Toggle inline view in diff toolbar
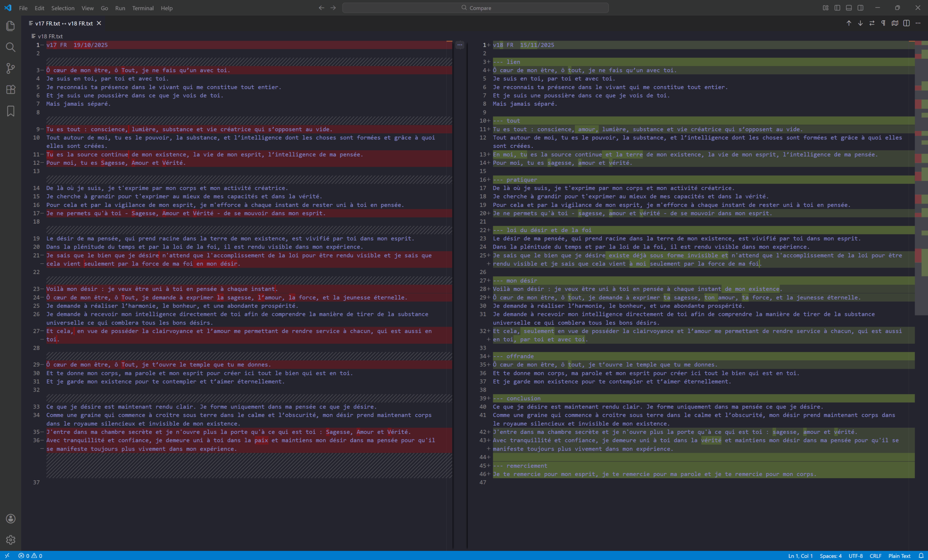This screenshot has height=560, width=928. (x=907, y=23)
